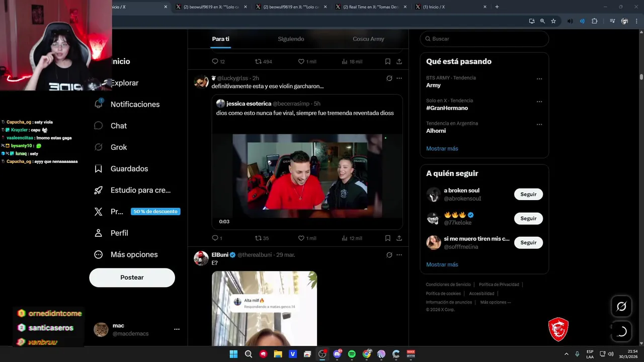Click install app icon in address bar

pyautogui.click(x=532, y=21)
